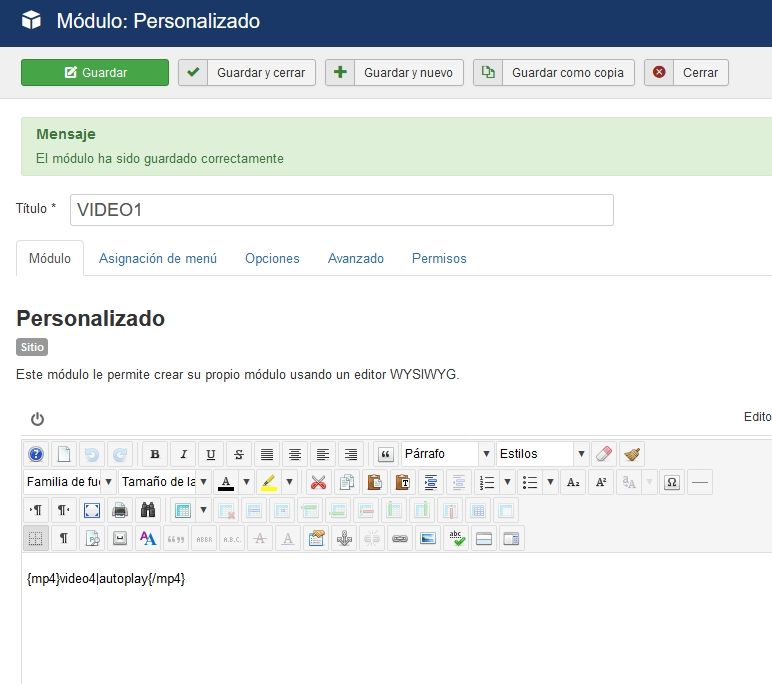The image size is (772, 684).
Task: Insert an image via picture icon
Action: tap(428, 538)
